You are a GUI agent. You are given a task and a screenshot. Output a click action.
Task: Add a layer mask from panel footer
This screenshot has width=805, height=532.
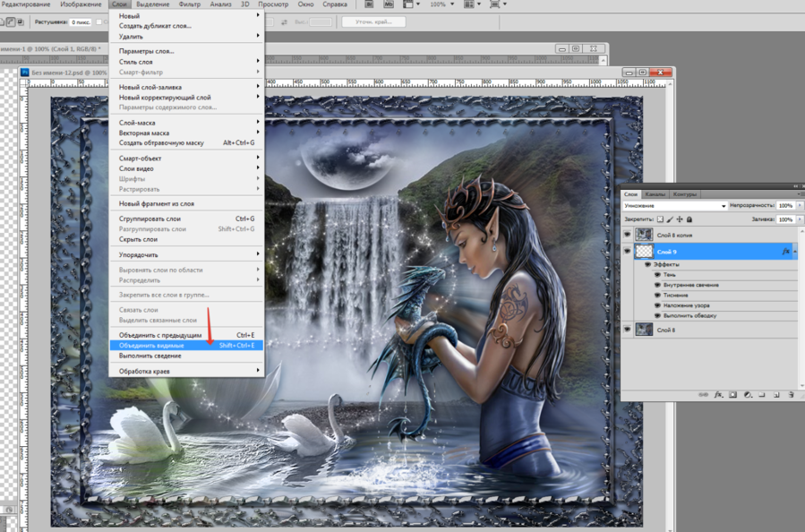point(733,395)
